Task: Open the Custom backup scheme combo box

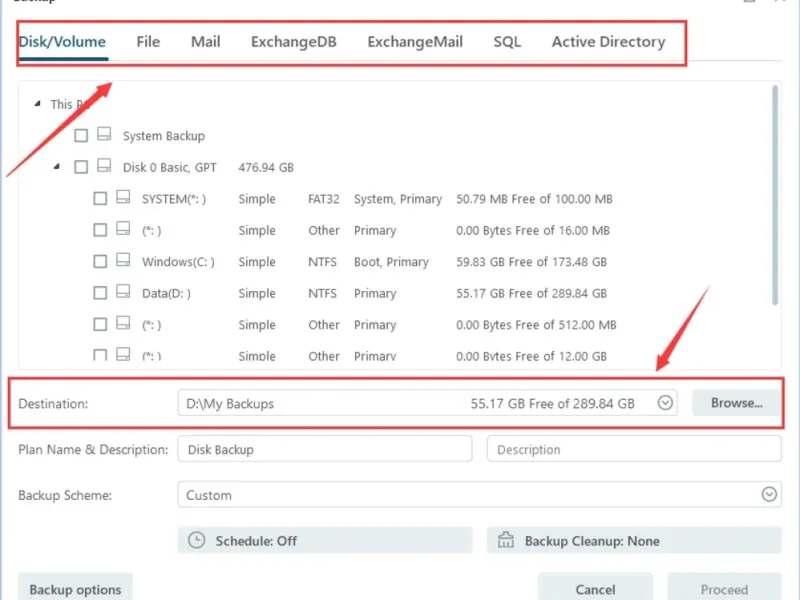Action: [479, 494]
